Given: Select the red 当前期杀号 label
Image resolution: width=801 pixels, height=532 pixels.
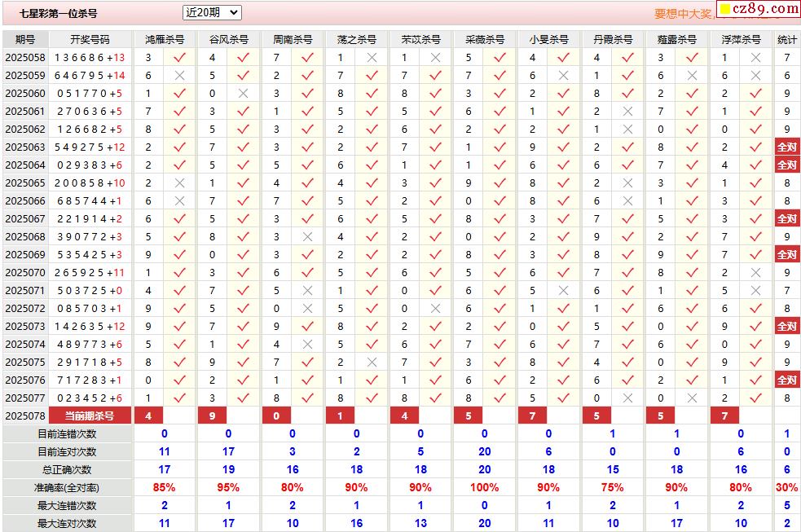Looking at the screenshot, I should [90, 415].
